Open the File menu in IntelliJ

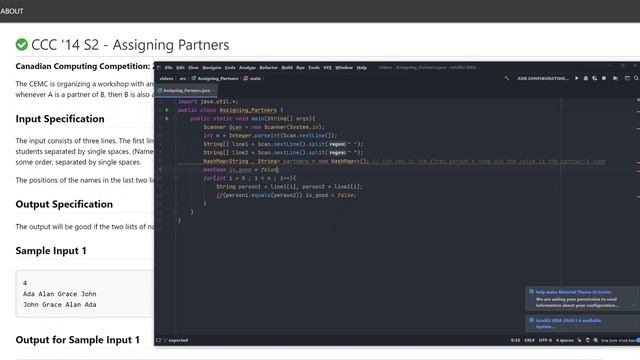[168, 68]
